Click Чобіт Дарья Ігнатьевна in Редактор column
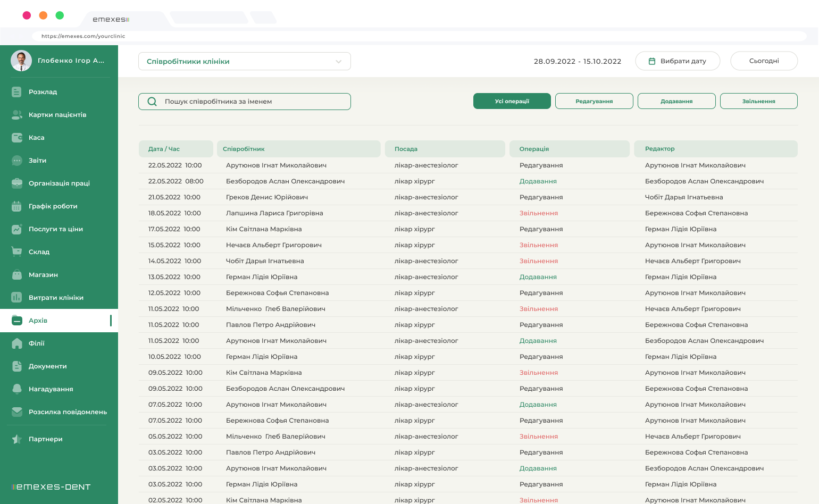The width and height of the screenshot is (819, 504). pyautogui.click(x=684, y=197)
